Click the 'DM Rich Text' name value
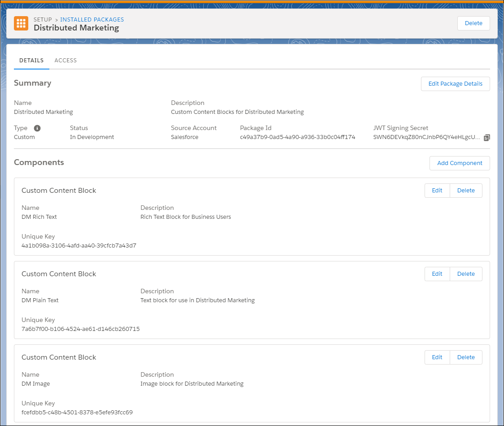This screenshot has height=426, width=504. pyautogui.click(x=39, y=217)
